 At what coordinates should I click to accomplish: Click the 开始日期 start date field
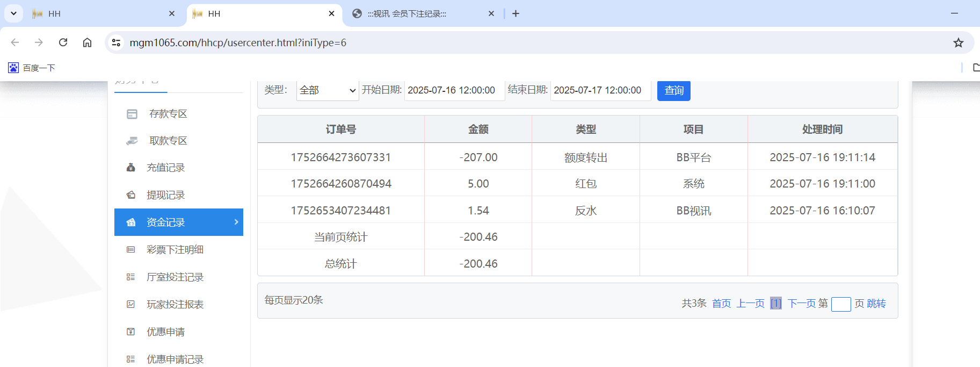tap(454, 90)
